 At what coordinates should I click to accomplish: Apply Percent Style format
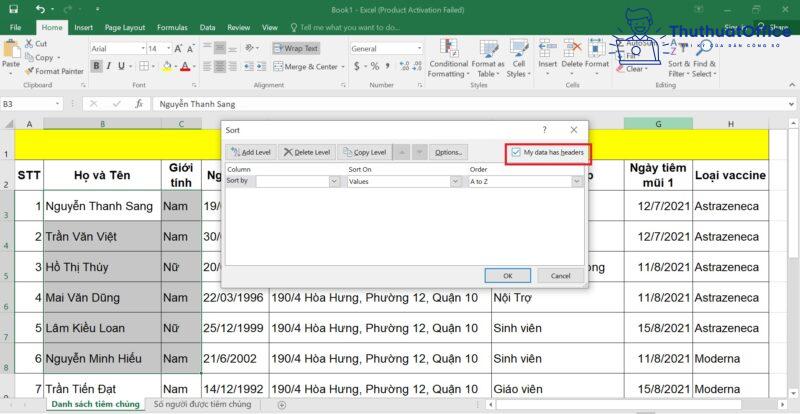tap(374, 66)
